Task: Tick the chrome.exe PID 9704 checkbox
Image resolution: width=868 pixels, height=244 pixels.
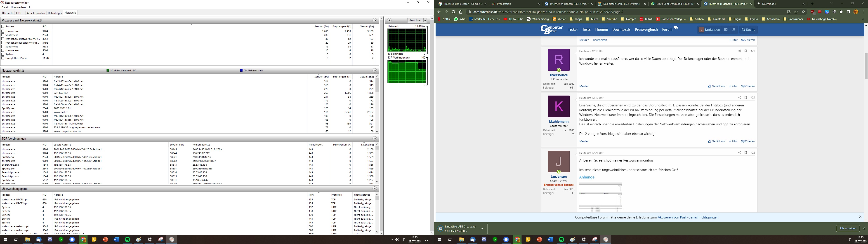Action: click(x=3, y=31)
